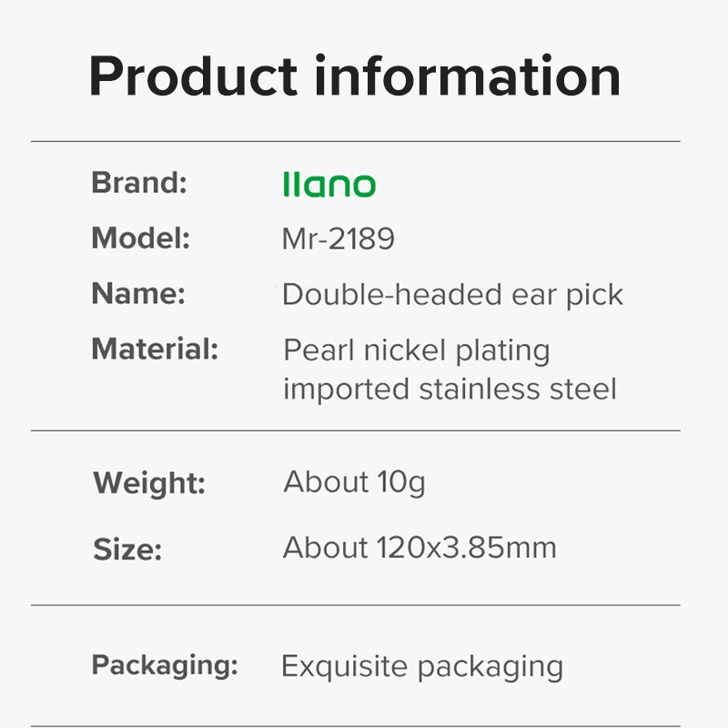This screenshot has height=728, width=728.
Task: Click the About 120x3.85mm size value
Action: [420, 548]
